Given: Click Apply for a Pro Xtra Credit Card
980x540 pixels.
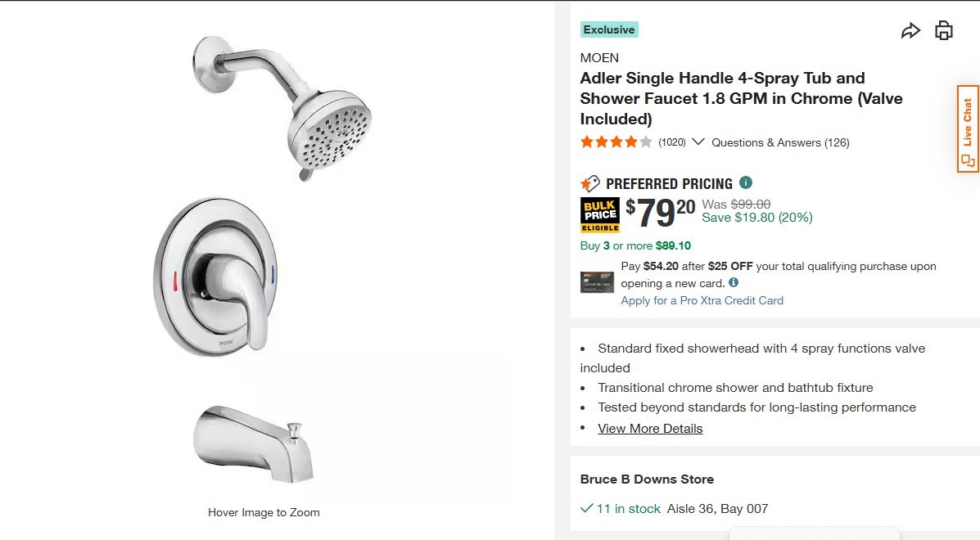Looking at the screenshot, I should 702,300.
